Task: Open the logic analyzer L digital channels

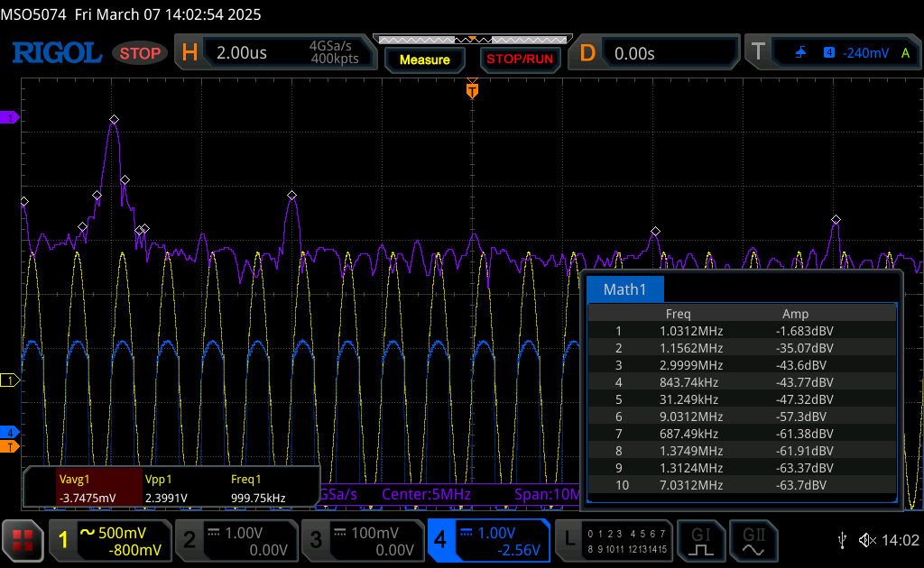Action: [613, 540]
